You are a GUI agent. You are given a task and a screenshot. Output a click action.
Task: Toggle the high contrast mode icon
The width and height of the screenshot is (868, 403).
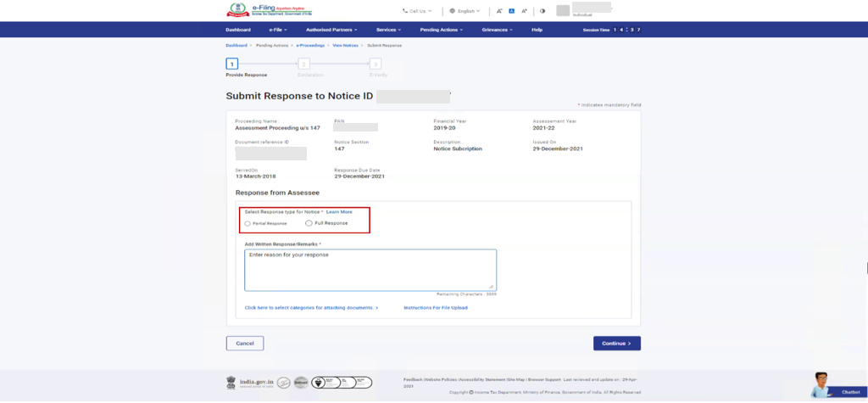tap(542, 11)
